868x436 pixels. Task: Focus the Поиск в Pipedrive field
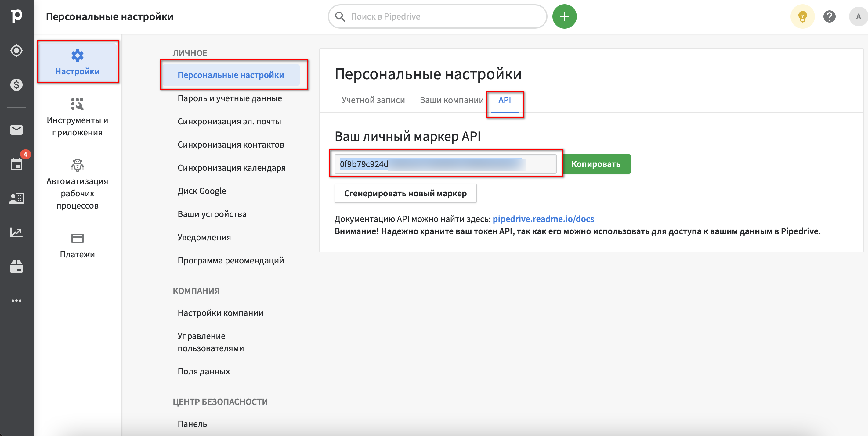437,16
